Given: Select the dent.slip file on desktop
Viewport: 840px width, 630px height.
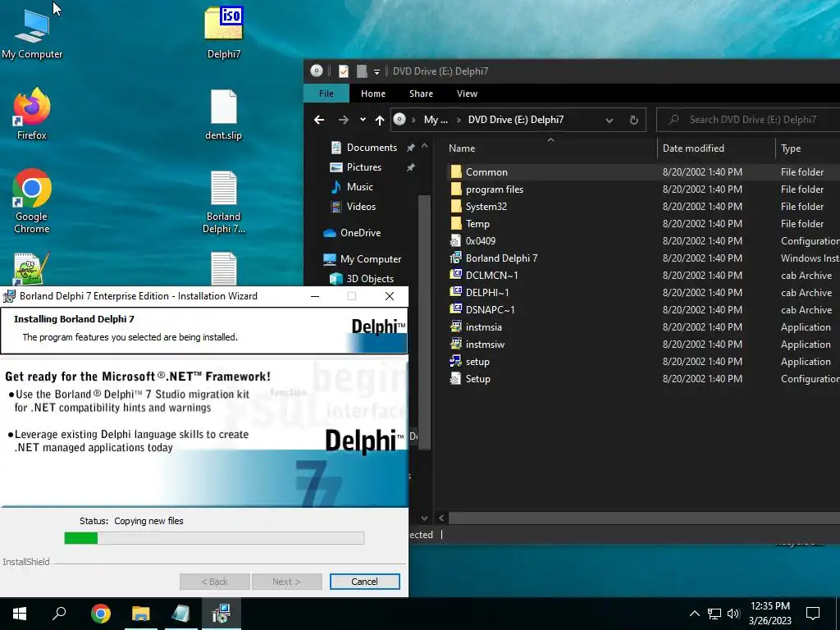Looking at the screenshot, I should coord(223,113).
